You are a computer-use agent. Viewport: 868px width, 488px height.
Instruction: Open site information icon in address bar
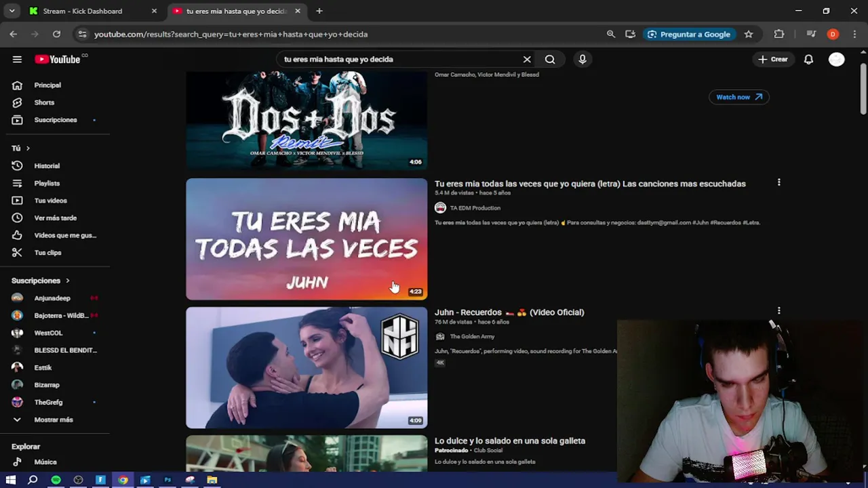tap(82, 34)
